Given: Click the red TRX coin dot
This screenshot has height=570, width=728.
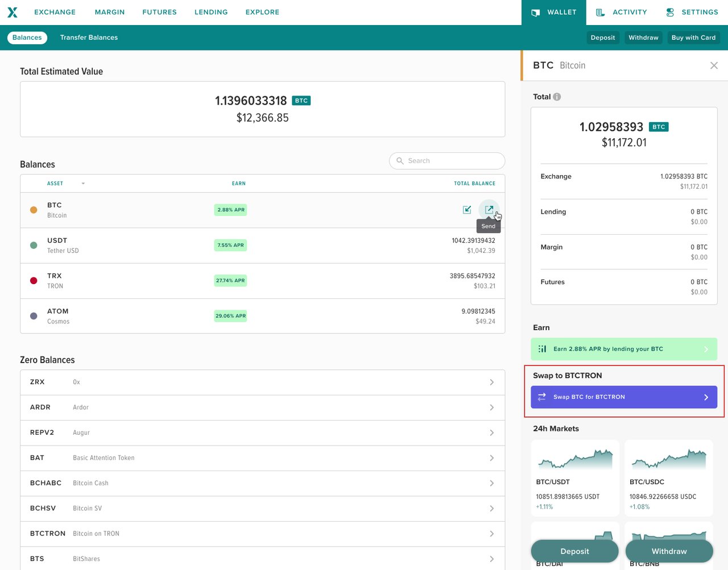Looking at the screenshot, I should point(34,280).
